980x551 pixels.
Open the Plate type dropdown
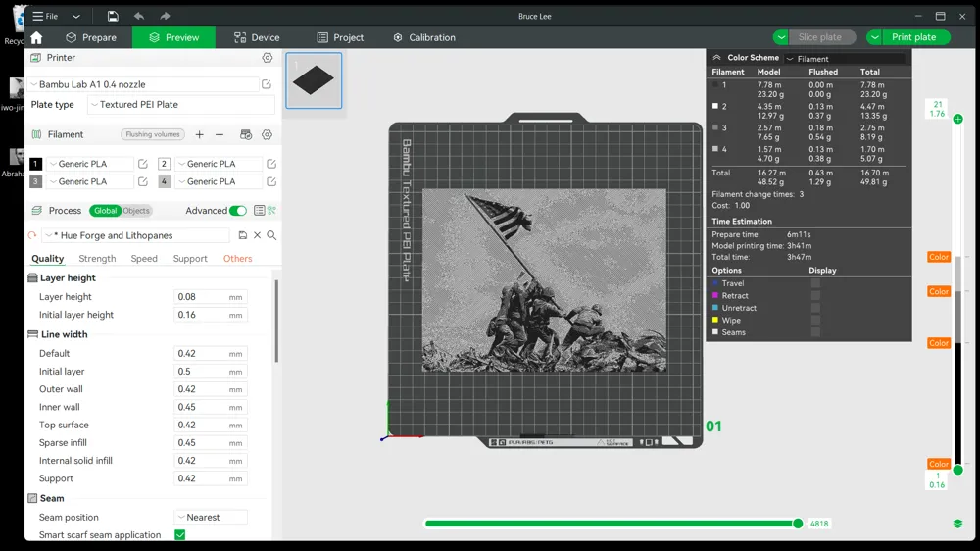(180, 105)
